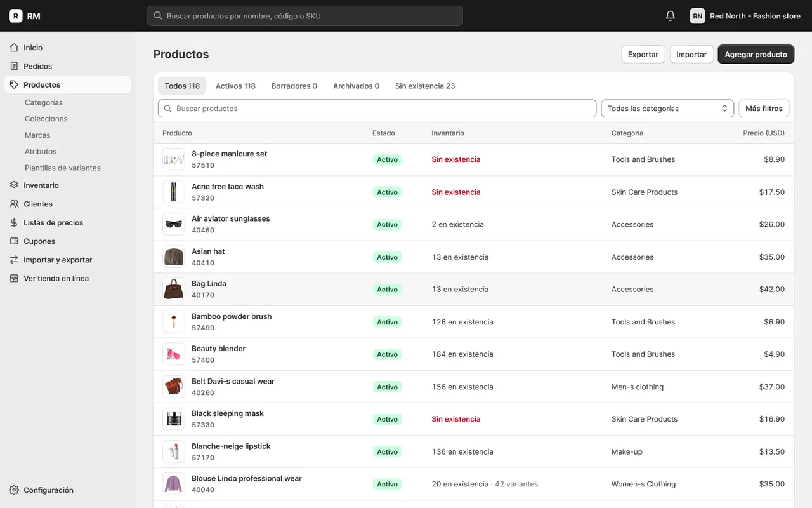This screenshot has width=812, height=508.
Task: Click the Productos tag icon
Action: pyautogui.click(x=15, y=84)
